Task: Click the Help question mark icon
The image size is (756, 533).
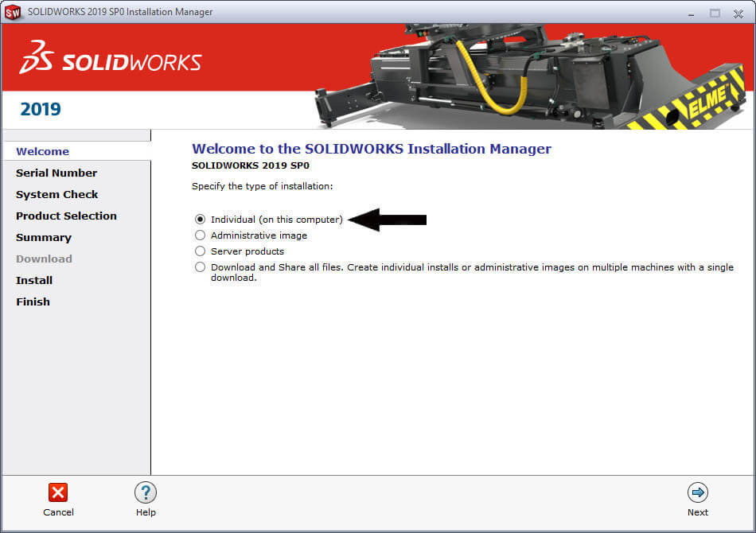Action: pyautogui.click(x=146, y=492)
